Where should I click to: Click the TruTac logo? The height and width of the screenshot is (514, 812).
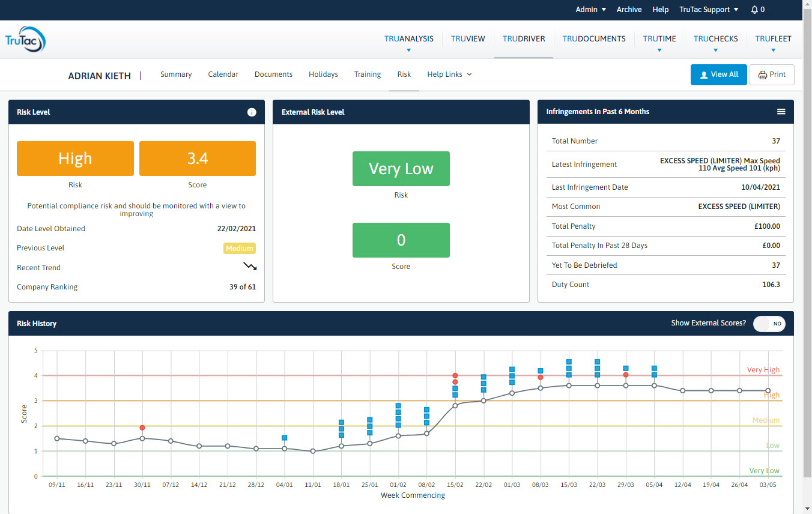[25, 38]
